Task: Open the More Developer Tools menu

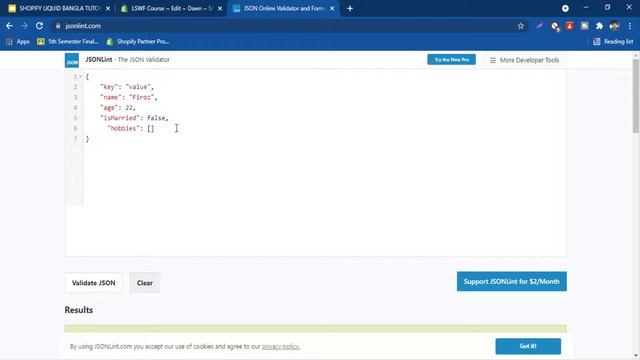Action: [524, 60]
